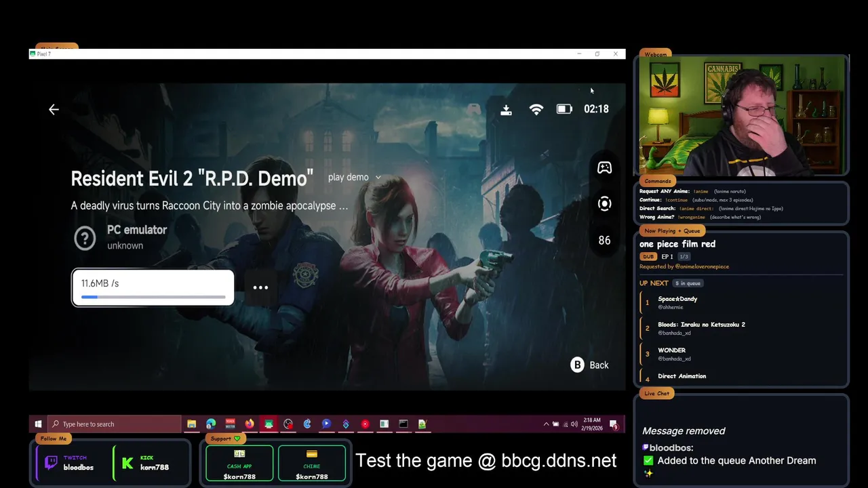Image resolution: width=868 pixels, height=488 pixels.
Task: Open the taskbar clock showing 2:18 AM
Action: point(592,424)
